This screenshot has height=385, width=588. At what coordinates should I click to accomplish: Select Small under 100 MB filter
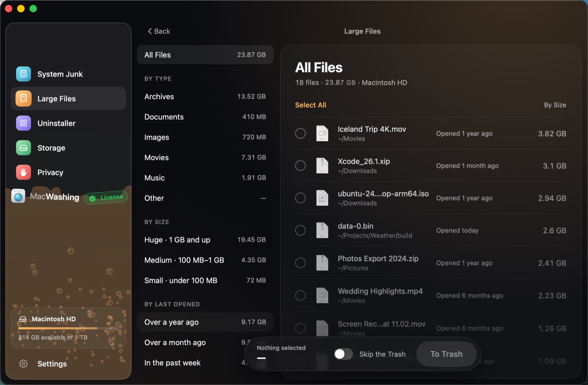pyautogui.click(x=205, y=280)
